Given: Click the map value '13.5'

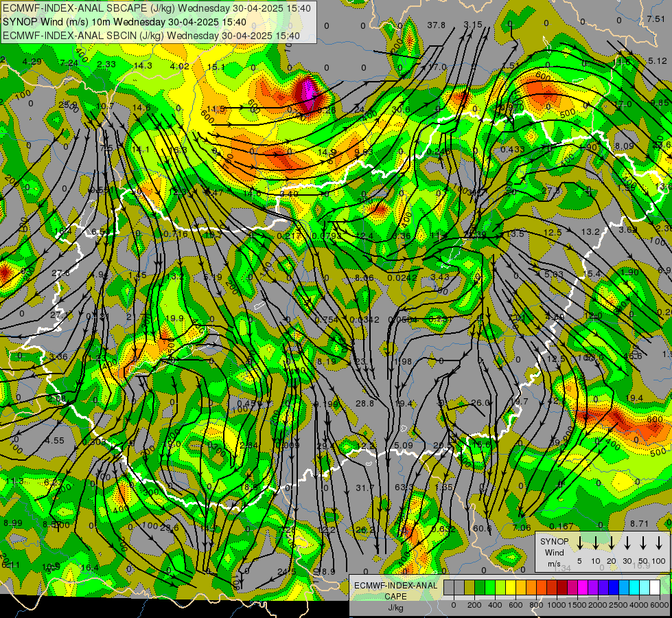Looking at the screenshot, I should [515, 233].
